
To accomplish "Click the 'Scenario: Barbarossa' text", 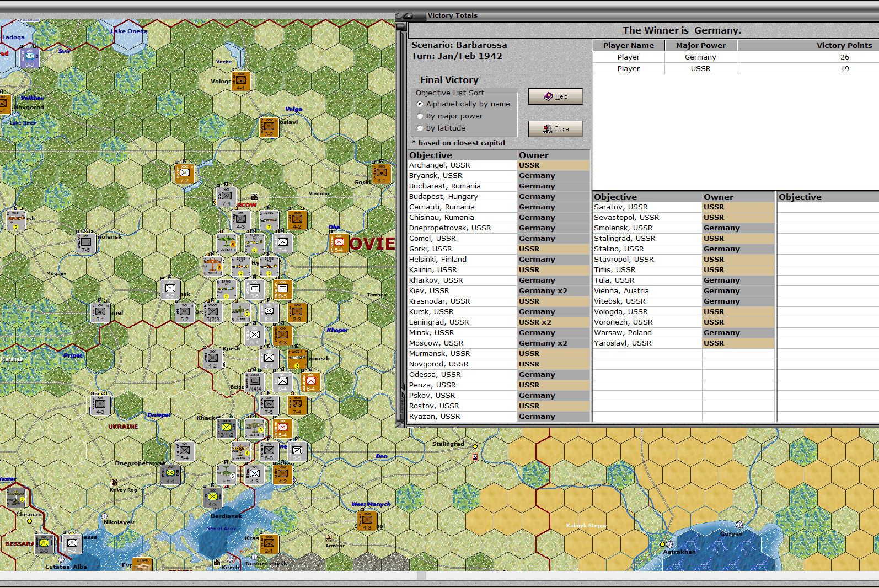I will (459, 45).
